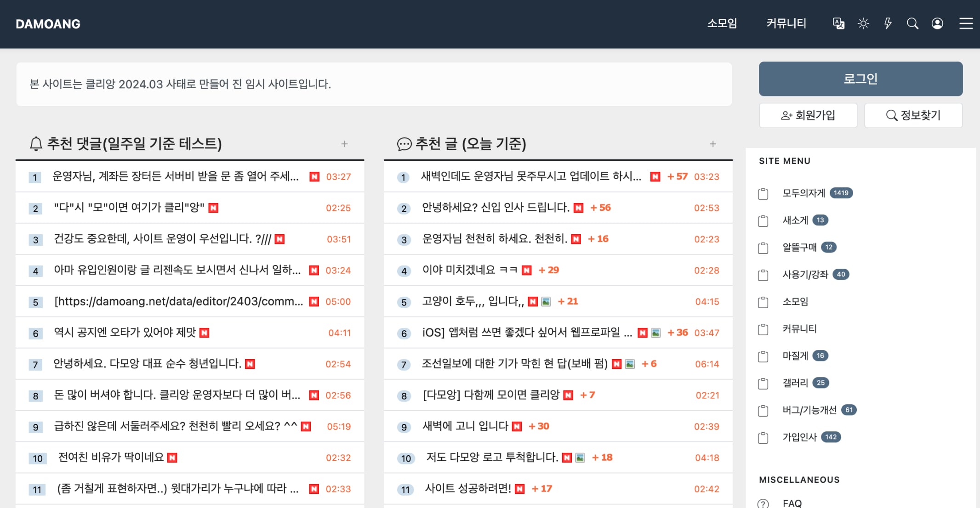Open post 이야 미치겠네요 ㅋㅋ

click(470, 270)
